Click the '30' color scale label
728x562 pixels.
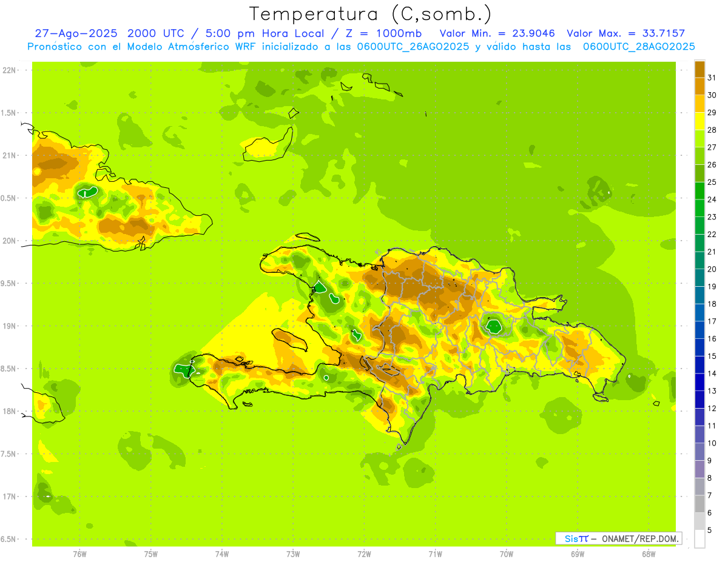[x=712, y=95]
